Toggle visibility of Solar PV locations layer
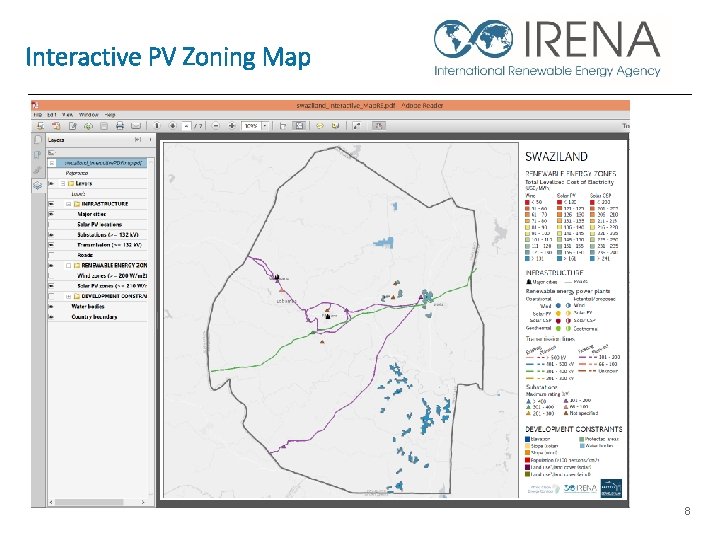 51,225
